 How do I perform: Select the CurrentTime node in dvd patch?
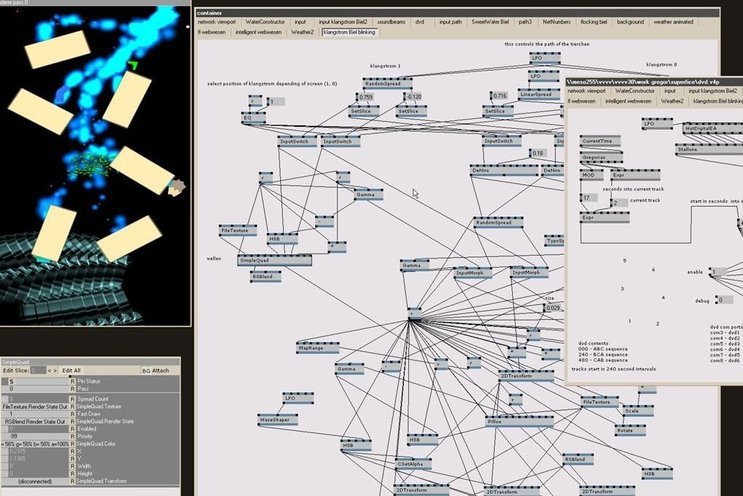click(x=597, y=142)
